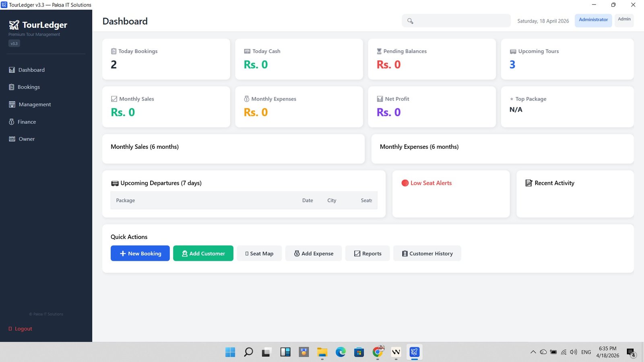
Task: Click the magnifier icon in search box
Action: (410, 21)
